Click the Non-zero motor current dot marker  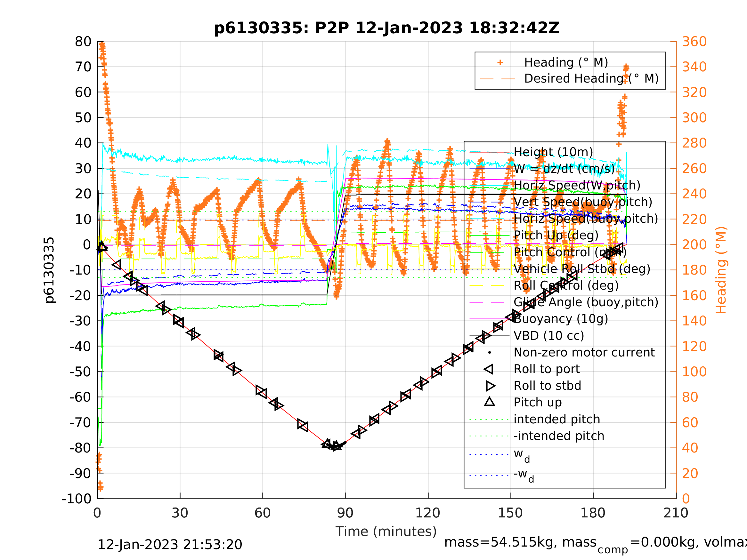coord(489,352)
